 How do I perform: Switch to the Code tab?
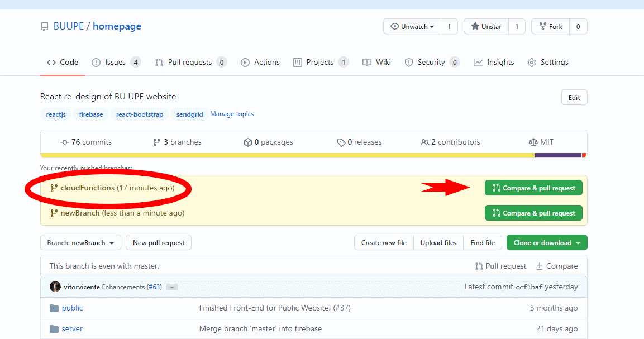(x=63, y=62)
